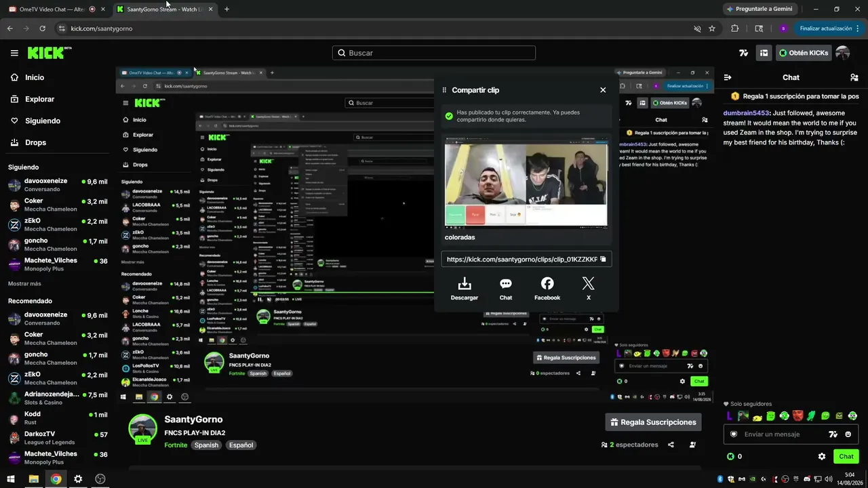Close the Compartir clip dialog
The height and width of the screenshot is (488, 868).
click(603, 90)
